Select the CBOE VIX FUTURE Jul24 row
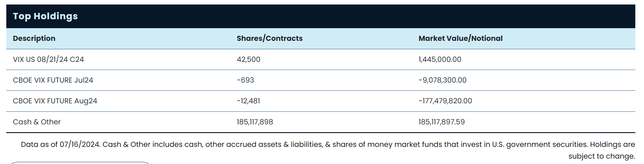Viewport: 644px width, 164px height. click(x=53, y=80)
